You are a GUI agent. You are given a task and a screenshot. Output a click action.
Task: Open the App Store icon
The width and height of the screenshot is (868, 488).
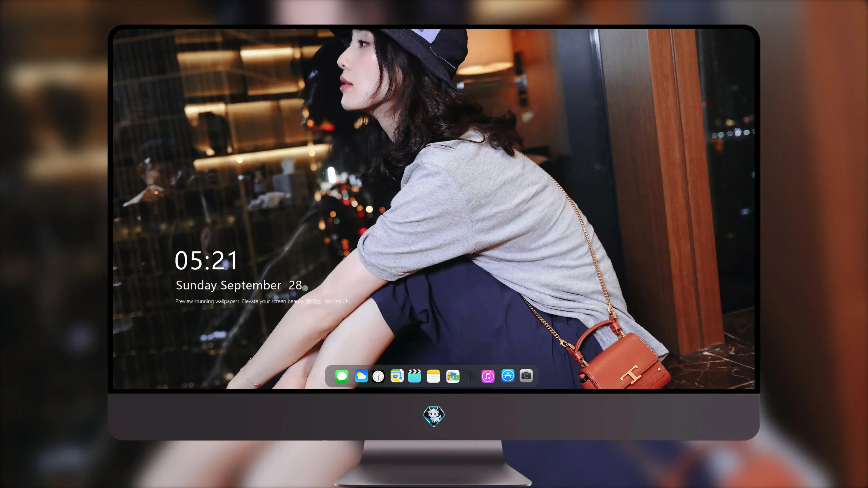click(508, 375)
